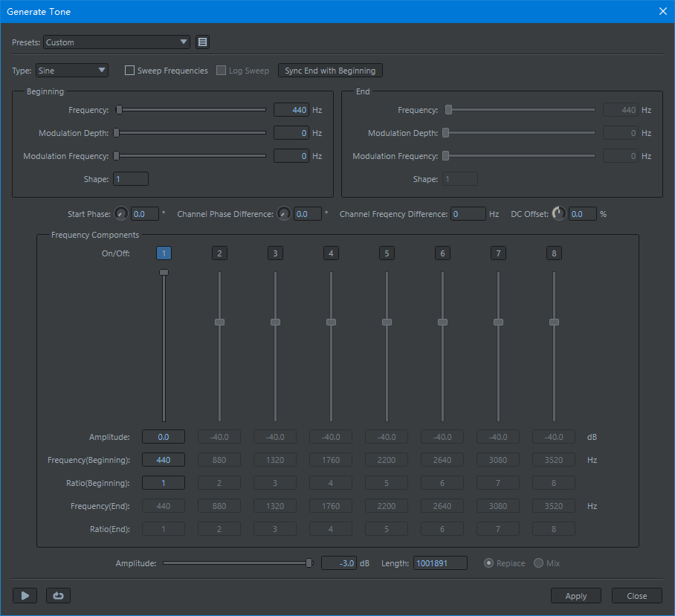
Task: Click the Channel Phase Difference knob
Action: (284, 214)
